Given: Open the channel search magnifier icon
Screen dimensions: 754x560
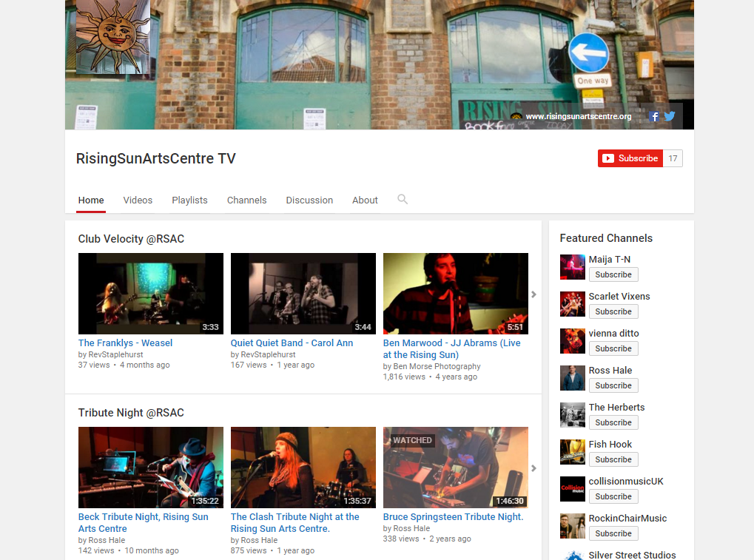Looking at the screenshot, I should point(403,200).
